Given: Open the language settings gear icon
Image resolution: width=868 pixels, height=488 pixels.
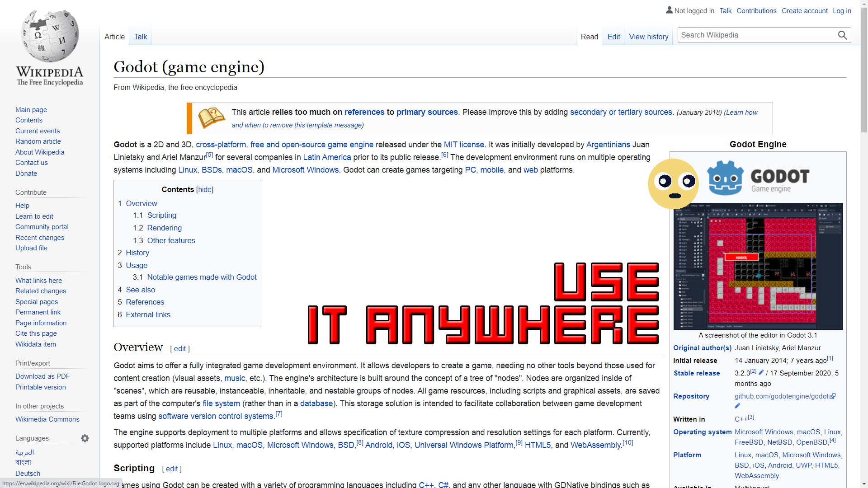Looking at the screenshot, I should pos(85,438).
